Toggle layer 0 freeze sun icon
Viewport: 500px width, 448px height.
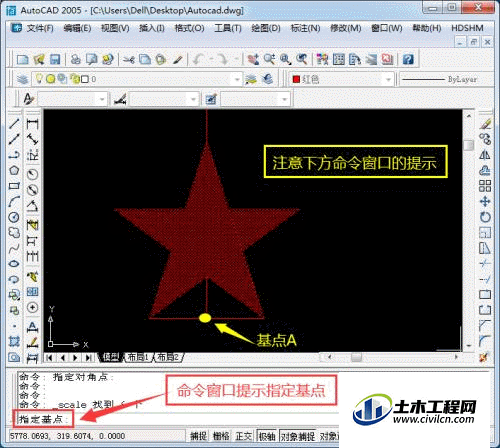pyautogui.click(x=51, y=79)
